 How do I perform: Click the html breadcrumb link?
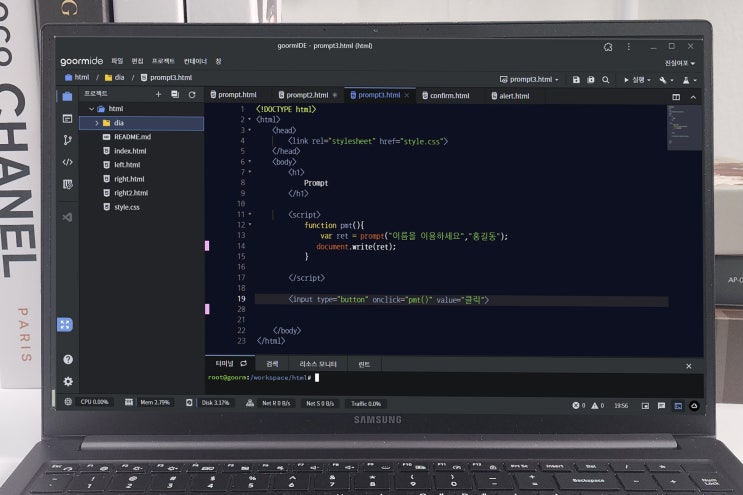[x=77, y=77]
